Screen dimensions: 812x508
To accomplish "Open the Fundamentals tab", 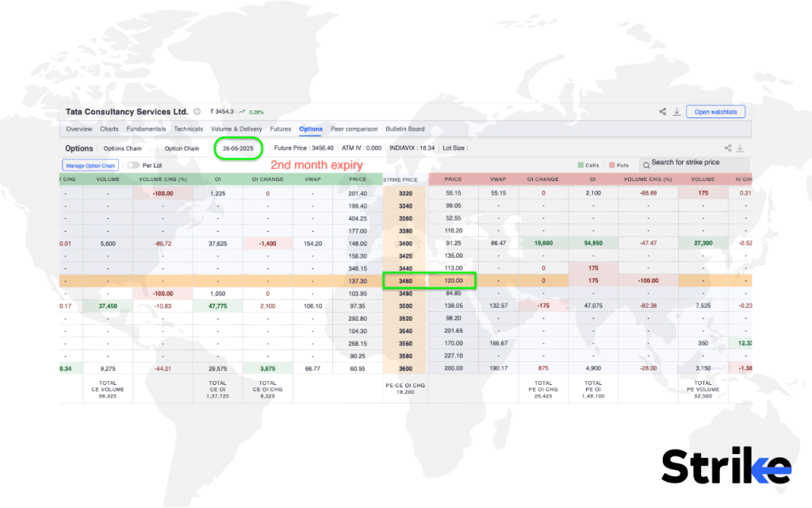I will click(146, 129).
